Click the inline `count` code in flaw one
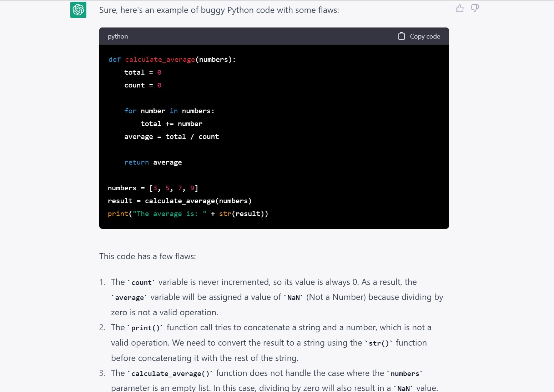Screen dimensions: 554x392 coord(141,283)
